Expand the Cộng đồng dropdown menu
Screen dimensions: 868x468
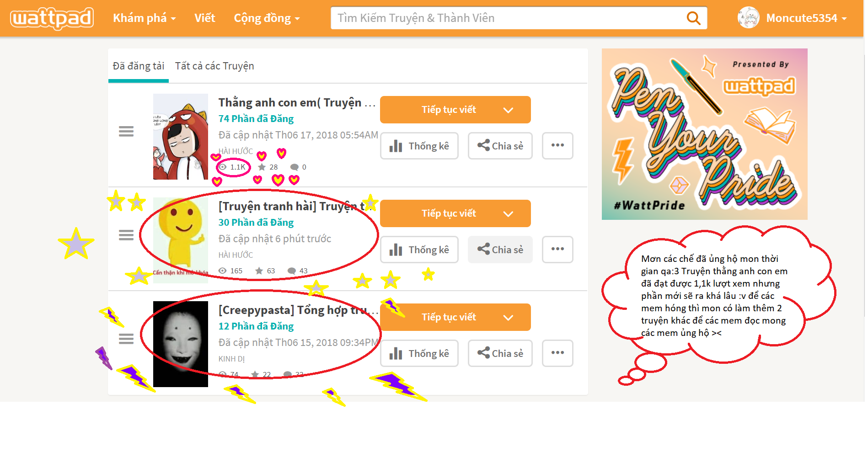click(x=267, y=18)
